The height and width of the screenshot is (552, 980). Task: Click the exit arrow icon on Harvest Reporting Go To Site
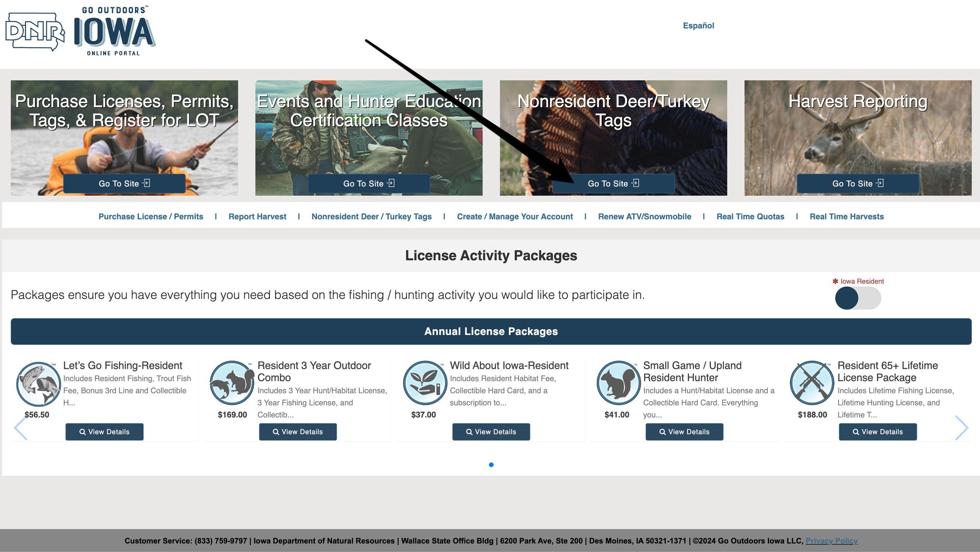[x=881, y=183]
